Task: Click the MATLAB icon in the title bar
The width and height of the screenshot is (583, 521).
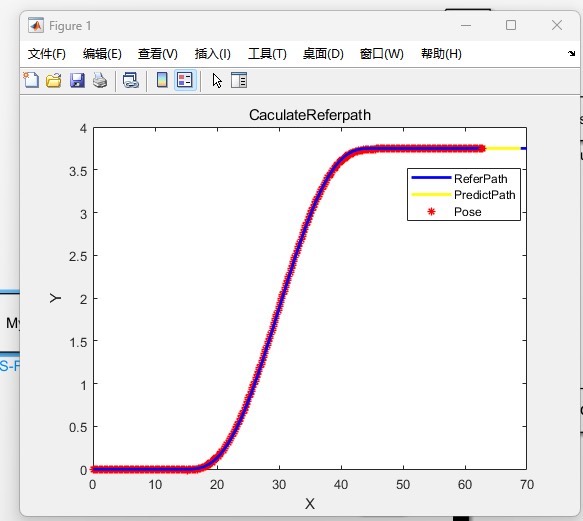Action: coord(36,25)
